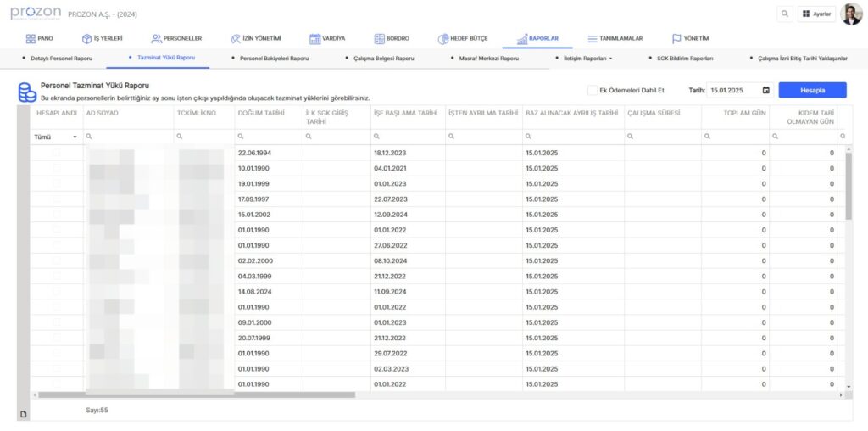Click export document icon at bottom left
868x431 pixels.
coord(24,413)
